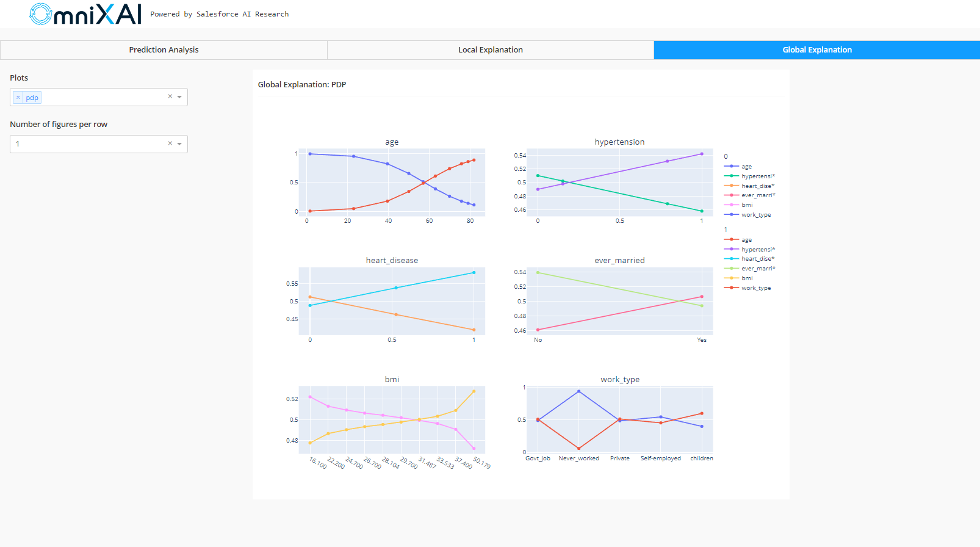The width and height of the screenshot is (980, 547).
Task: Click the heart_disease chart title
Action: [x=392, y=261]
